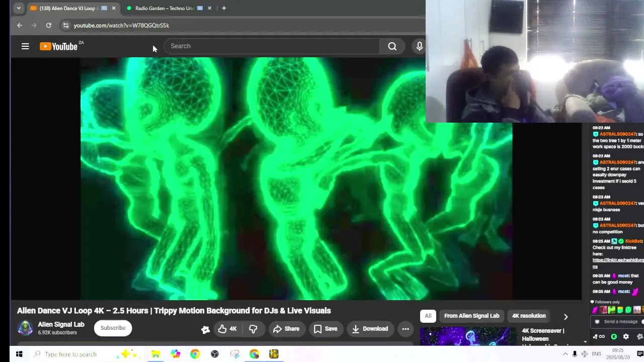The width and height of the screenshot is (644, 362).
Task: Open the chat settings gear icon
Action: pyautogui.click(x=626, y=337)
